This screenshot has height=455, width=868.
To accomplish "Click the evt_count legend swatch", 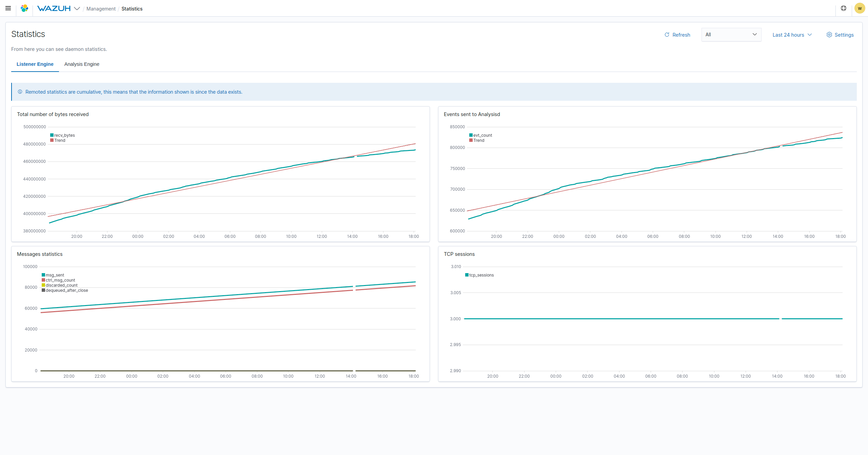I will click(471, 135).
